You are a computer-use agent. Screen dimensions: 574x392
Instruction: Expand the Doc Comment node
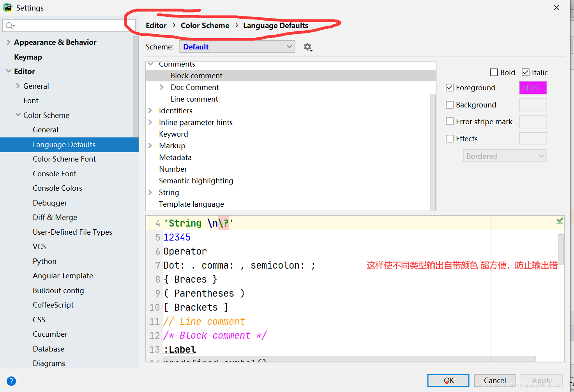click(162, 87)
